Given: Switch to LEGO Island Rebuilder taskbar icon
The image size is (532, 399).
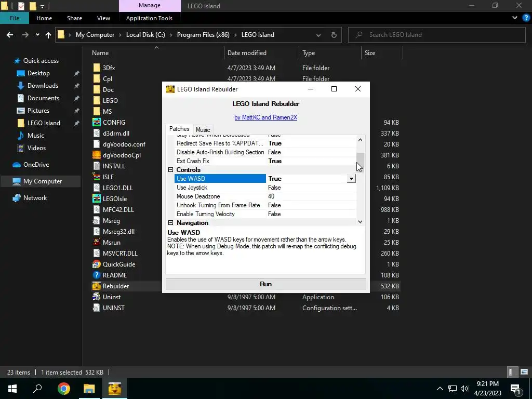Looking at the screenshot, I should [x=115, y=389].
